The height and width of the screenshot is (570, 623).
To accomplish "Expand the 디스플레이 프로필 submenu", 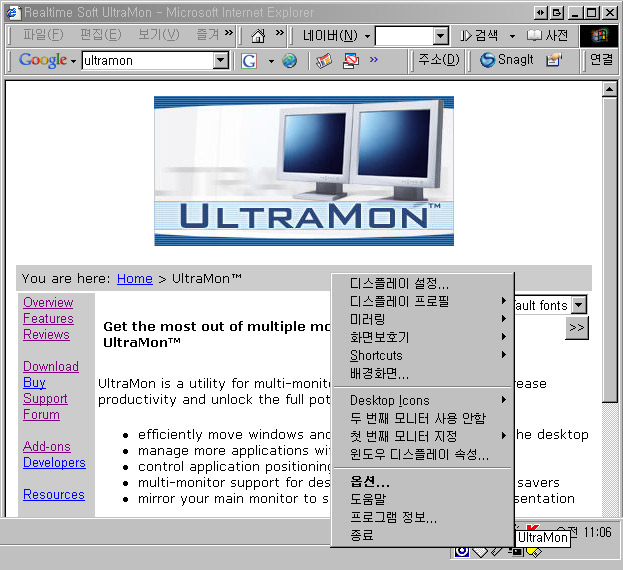I will click(x=422, y=301).
